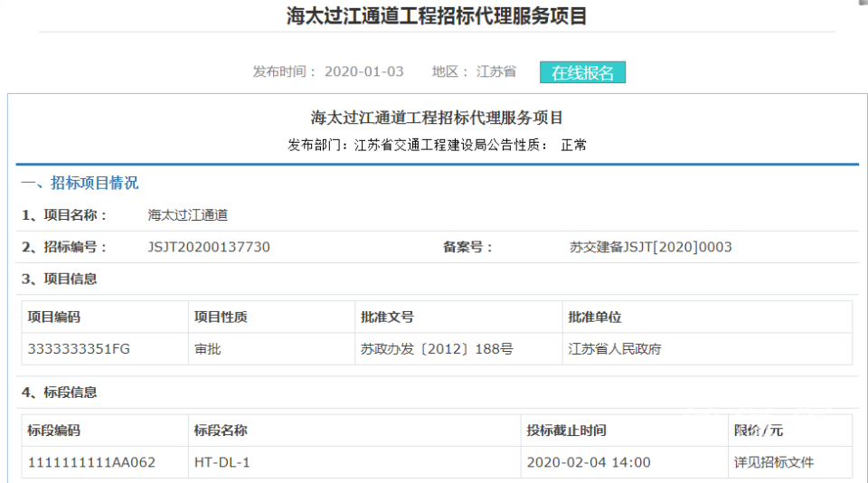Click project code cell 3333333351FG
Viewport: 868px width, 483px height.
click(79, 349)
